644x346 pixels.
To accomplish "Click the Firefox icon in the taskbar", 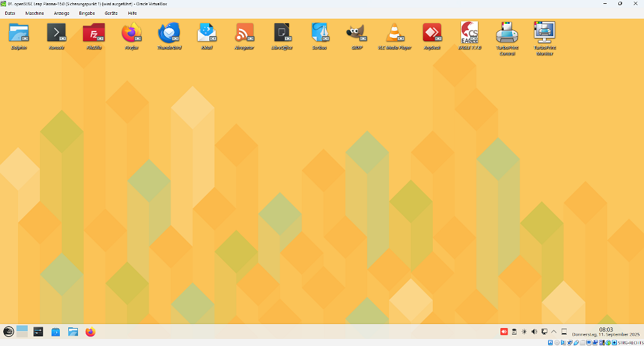I will pyautogui.click(x=90, y=332).
